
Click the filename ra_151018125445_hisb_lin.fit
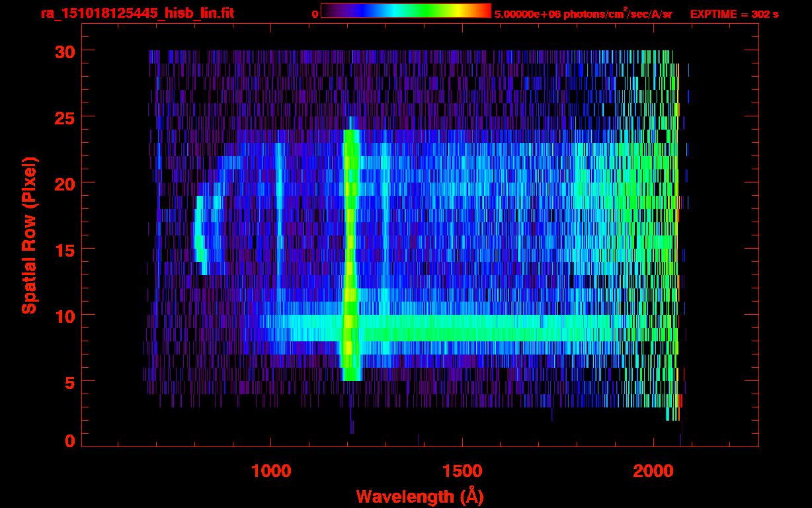click(137, 13)
